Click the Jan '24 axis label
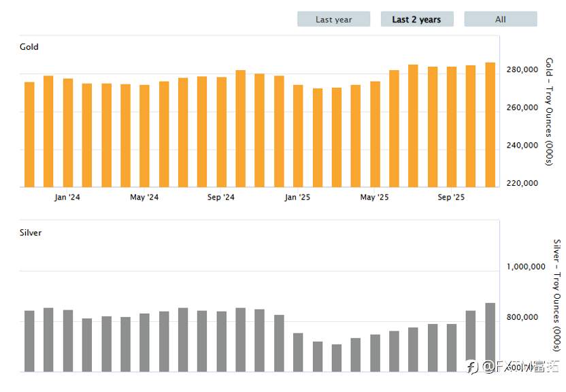Image resolution: width=566 pixels, height=392 pixels. tap(67, 197)
